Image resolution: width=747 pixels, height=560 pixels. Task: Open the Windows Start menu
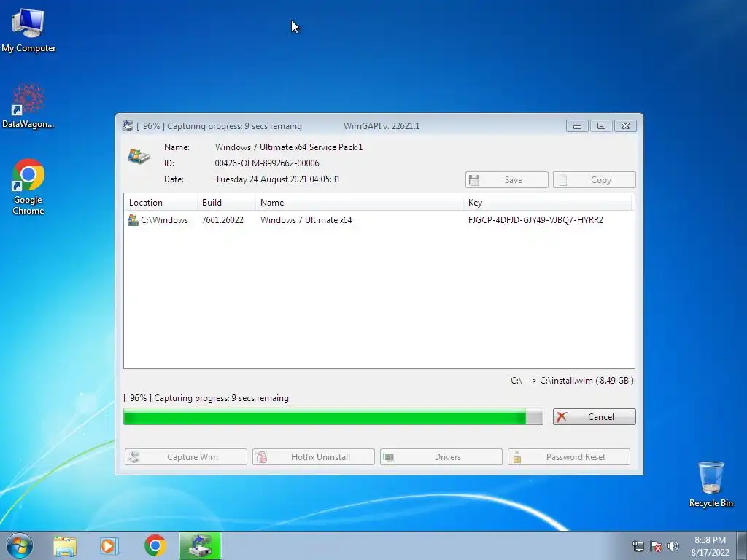pos(20,545)
